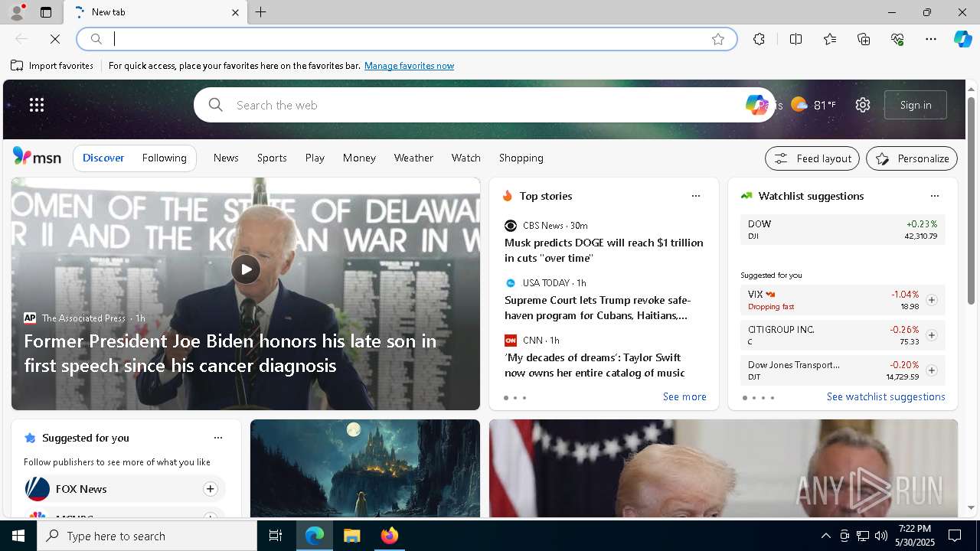
Task: Open the Play menu item
Action: tap(315, 158)
